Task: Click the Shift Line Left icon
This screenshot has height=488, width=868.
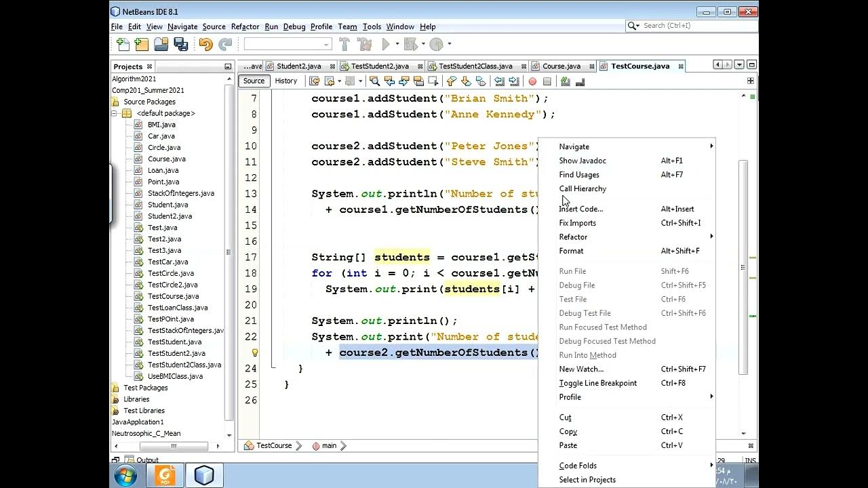Action: tap(499, 81)
